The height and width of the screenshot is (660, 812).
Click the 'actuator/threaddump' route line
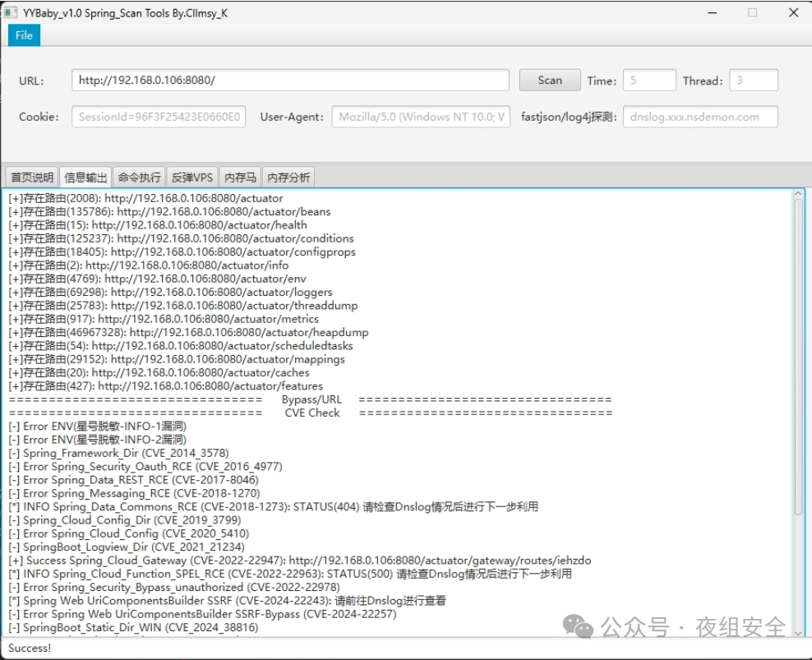(183, 306)
